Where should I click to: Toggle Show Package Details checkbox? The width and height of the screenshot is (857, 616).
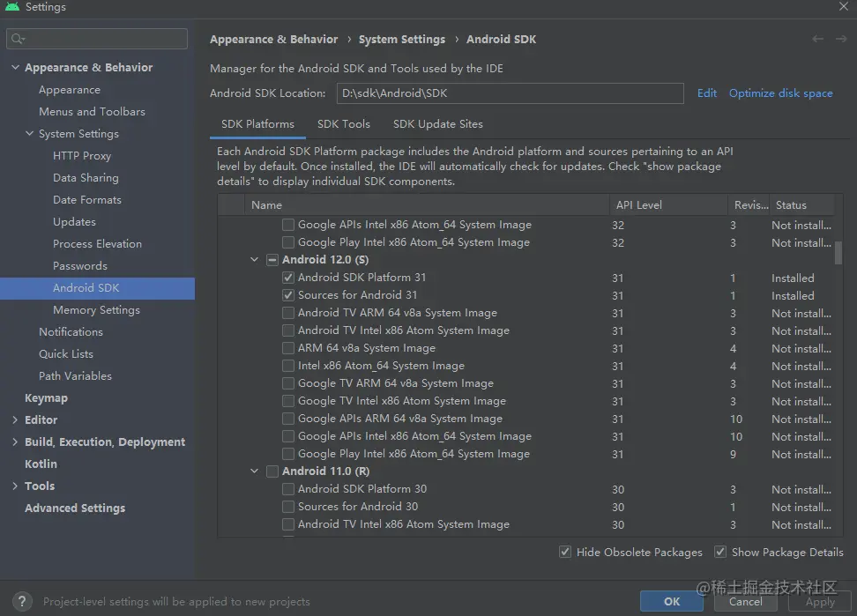(x=720, y=552)
